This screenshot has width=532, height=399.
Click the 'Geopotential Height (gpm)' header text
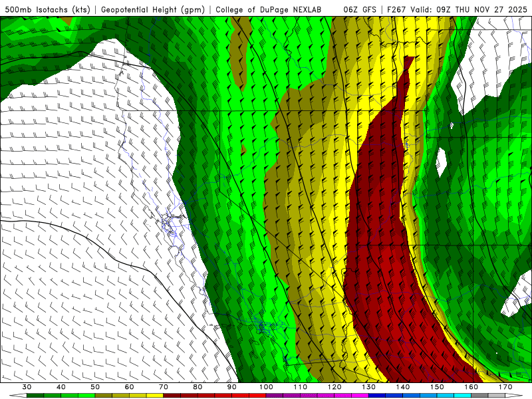(x=153, y=9)
